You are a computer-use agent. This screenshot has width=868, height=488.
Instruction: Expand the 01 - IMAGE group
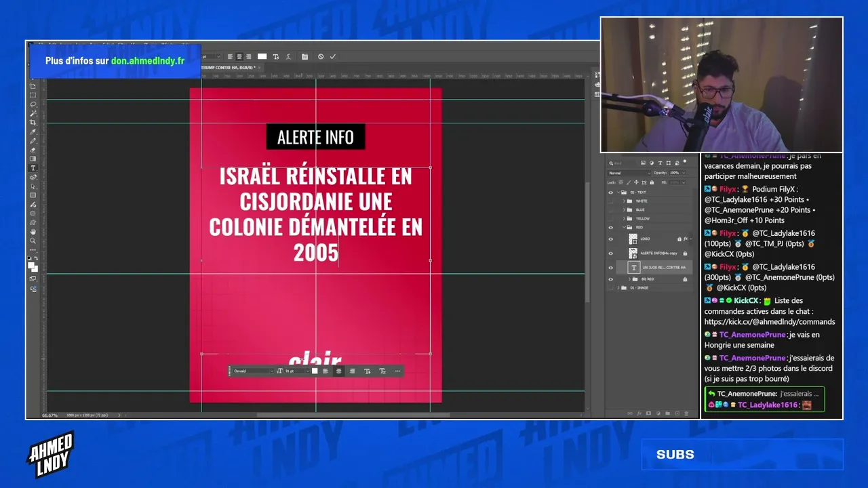coord(618,288)
